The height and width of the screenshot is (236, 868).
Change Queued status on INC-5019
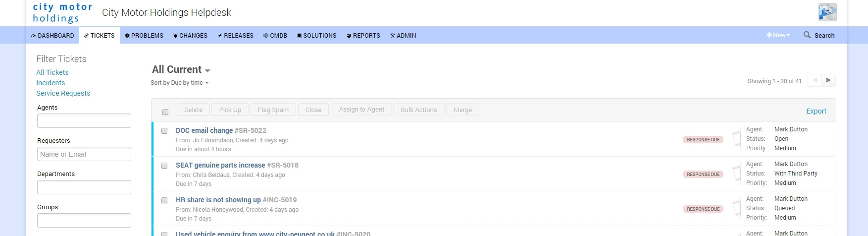784,208
